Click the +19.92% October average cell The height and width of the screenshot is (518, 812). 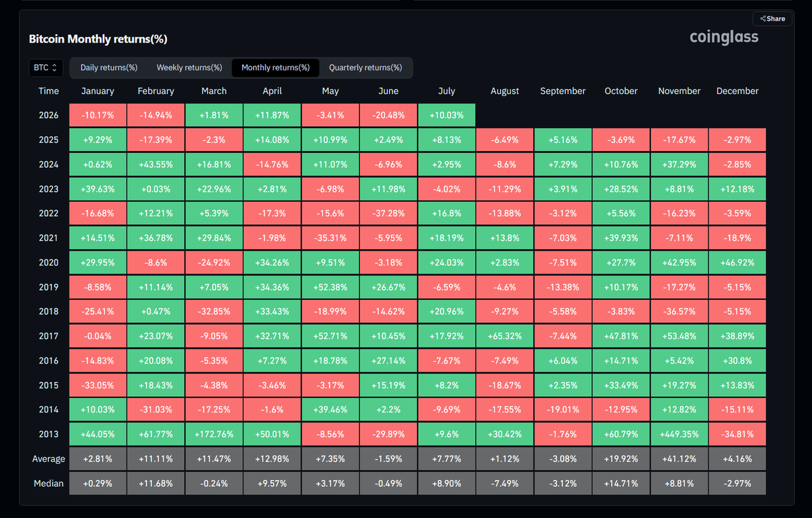point(621,459)
